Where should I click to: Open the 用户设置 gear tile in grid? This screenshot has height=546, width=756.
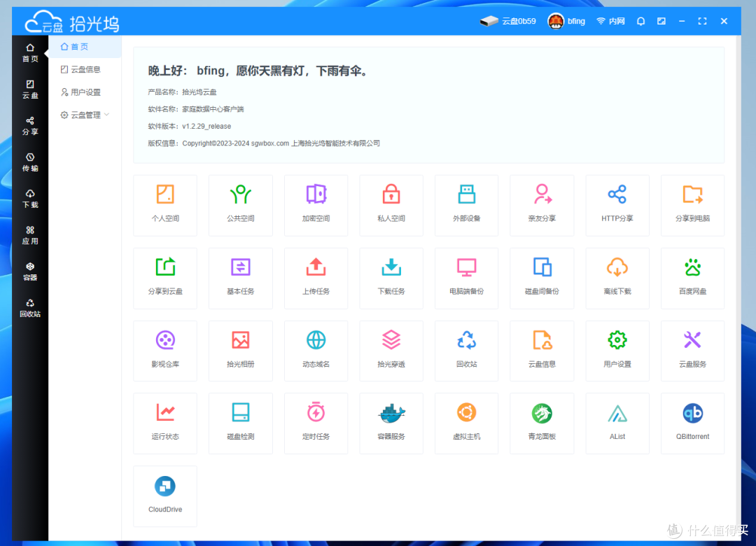pos(617,351)
